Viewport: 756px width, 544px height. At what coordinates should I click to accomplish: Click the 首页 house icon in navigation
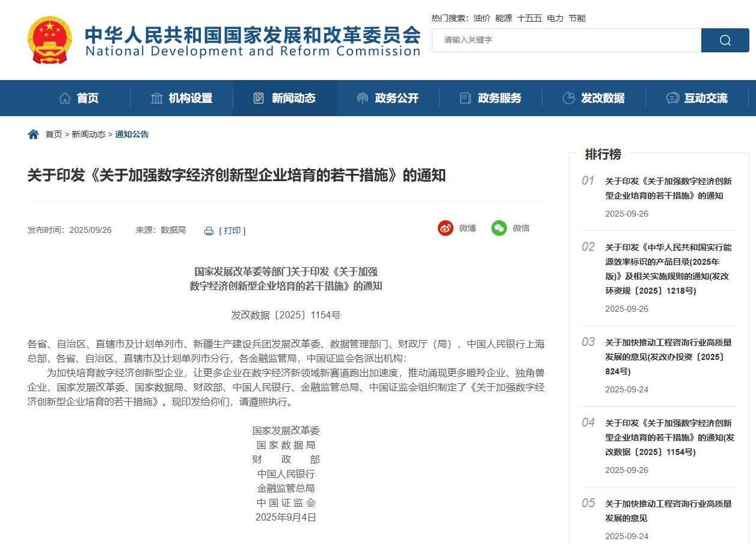point(65,98)
